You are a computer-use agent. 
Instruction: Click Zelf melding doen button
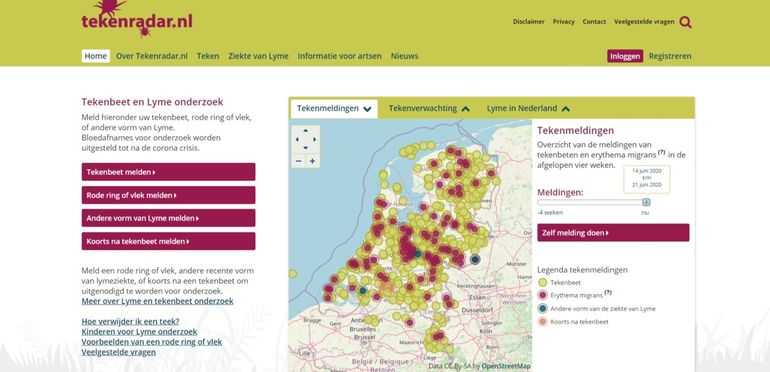613,233
